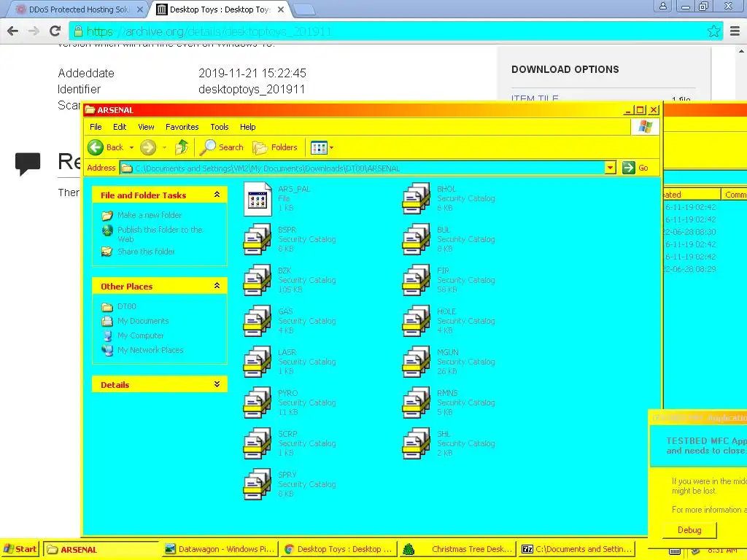
Task: Open the ARS_PAL file icon
Action: click(x=258, y=199)
